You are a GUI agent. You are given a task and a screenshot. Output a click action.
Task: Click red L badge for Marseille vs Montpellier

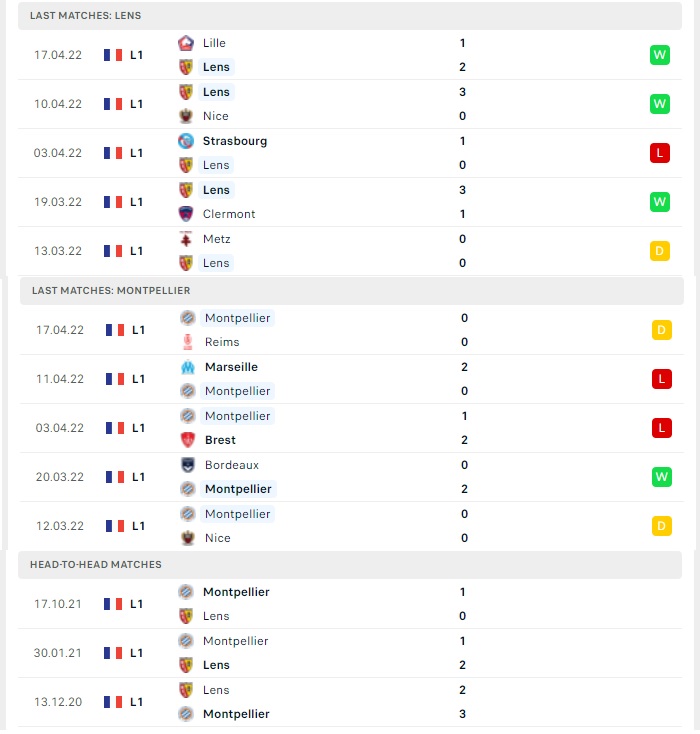pos(662,379)
